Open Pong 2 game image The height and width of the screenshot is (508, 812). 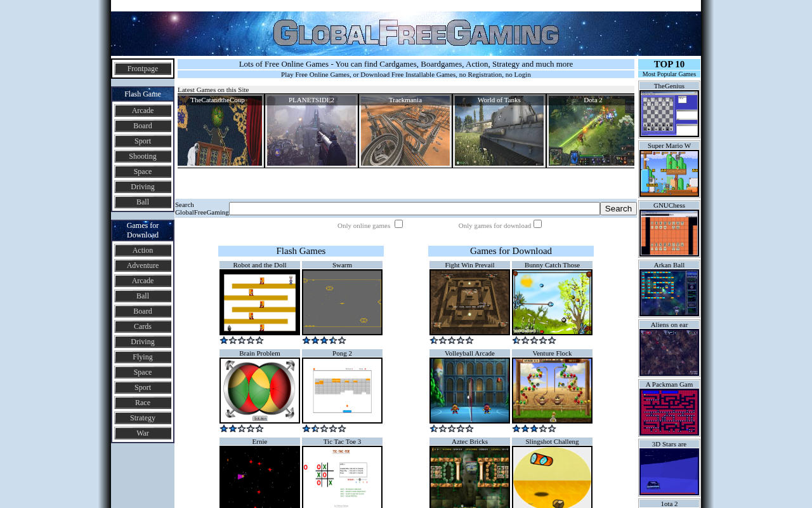pos(342,391)
